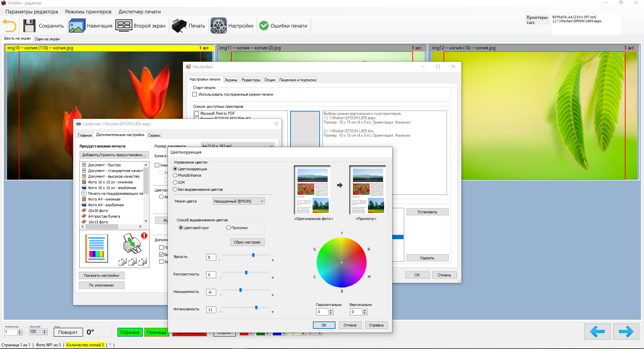
Task: Click the Сброс настроек button
Action: 247,242
